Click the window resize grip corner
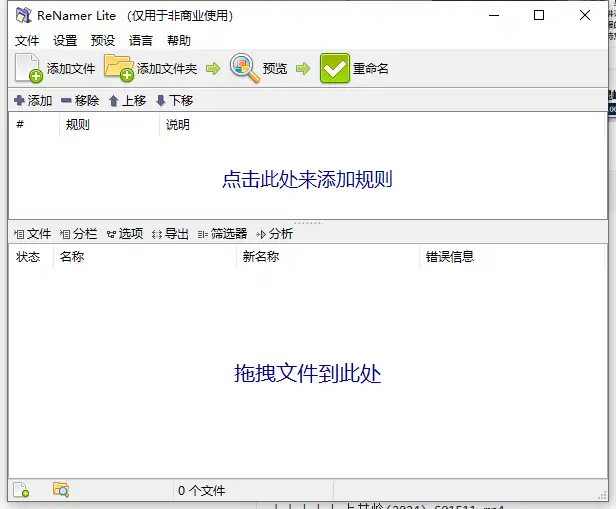This screenshot has width=616, height=509. (602, 495)
